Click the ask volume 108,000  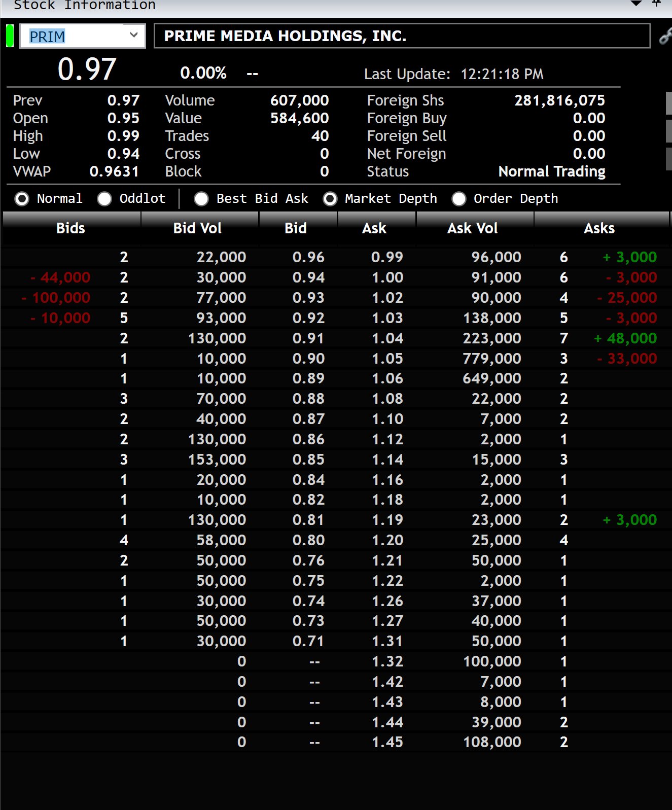492,742
